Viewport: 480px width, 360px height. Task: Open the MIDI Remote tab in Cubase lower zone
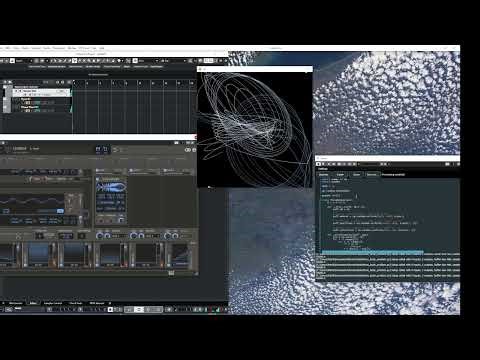[97, 303]
